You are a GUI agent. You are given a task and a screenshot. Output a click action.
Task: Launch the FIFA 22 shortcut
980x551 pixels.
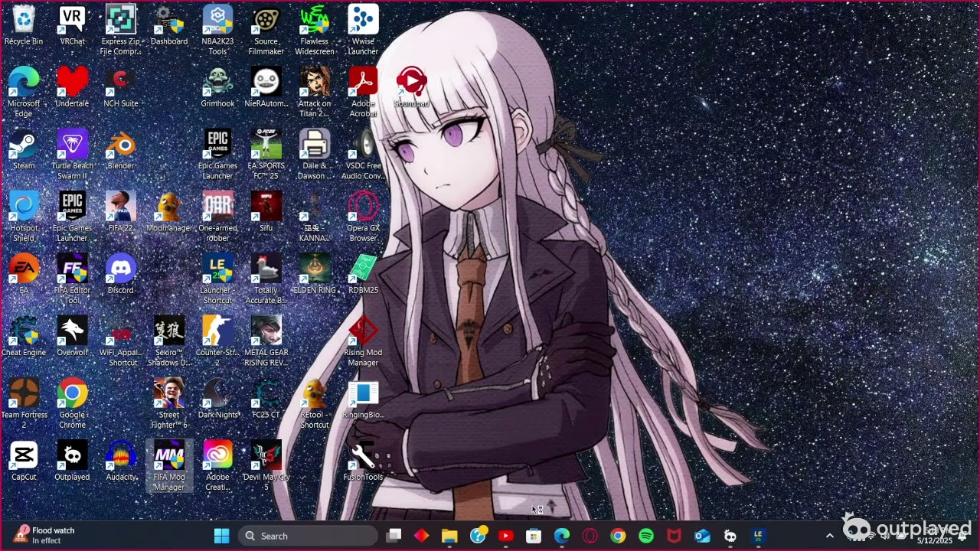[x=120, y=211]
